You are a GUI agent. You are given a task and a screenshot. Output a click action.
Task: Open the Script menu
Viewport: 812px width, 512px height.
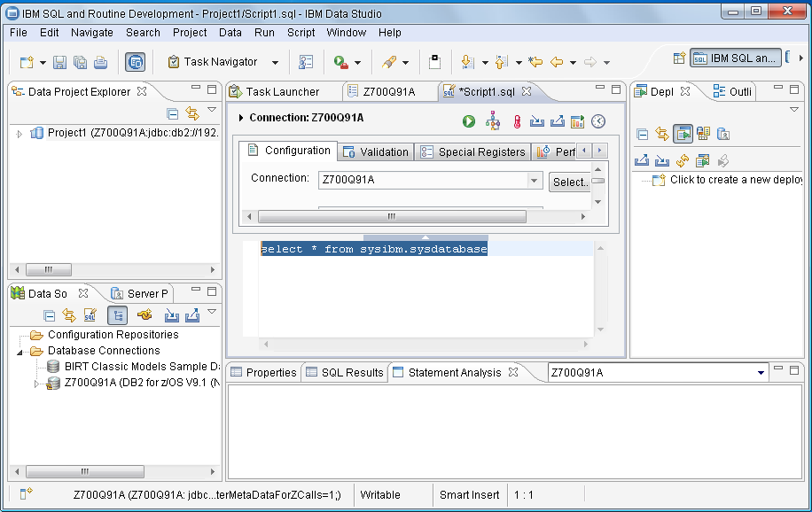[301, 33]
